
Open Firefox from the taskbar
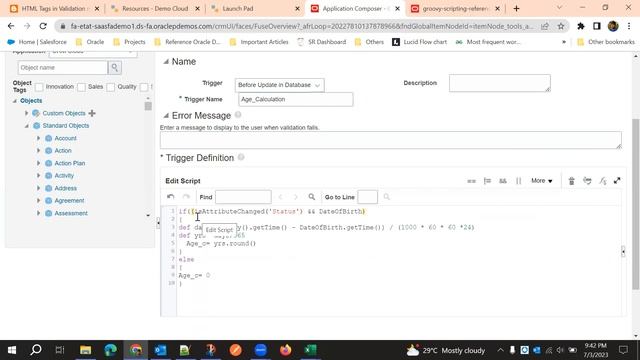(x=285, y=350)
